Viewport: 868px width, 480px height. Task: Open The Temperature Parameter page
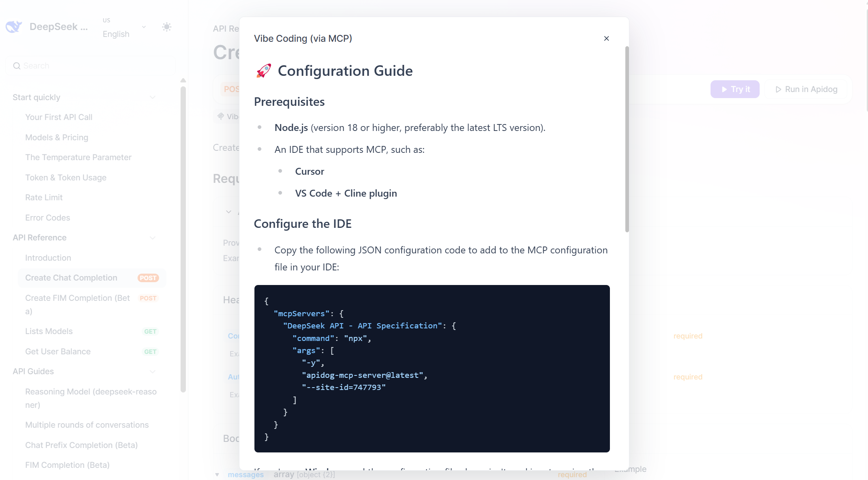(78, 157)
